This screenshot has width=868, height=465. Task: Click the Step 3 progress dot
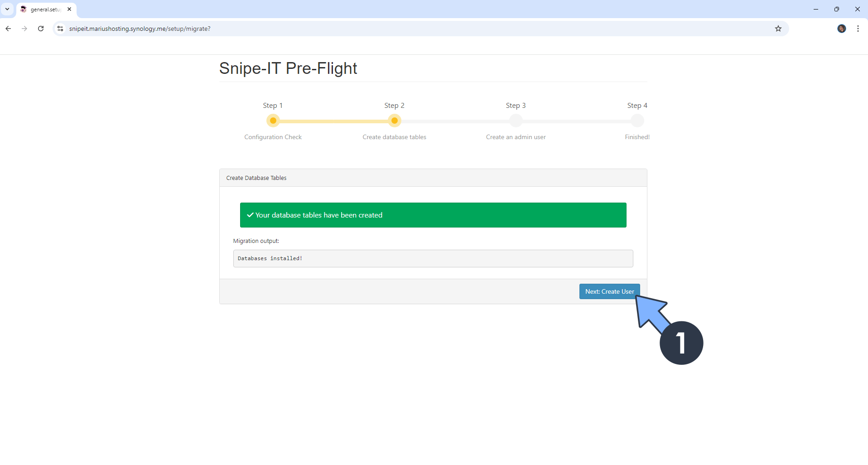pyautogui.click(x=516, y=121)
